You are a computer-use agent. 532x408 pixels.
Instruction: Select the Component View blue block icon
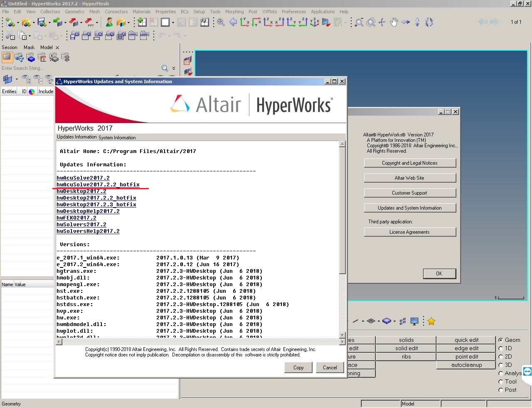31,57
